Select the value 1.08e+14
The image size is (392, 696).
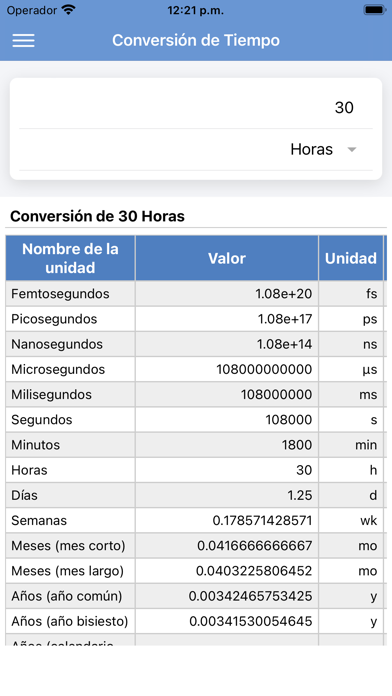pyautogui.click(x=284, y=344)
